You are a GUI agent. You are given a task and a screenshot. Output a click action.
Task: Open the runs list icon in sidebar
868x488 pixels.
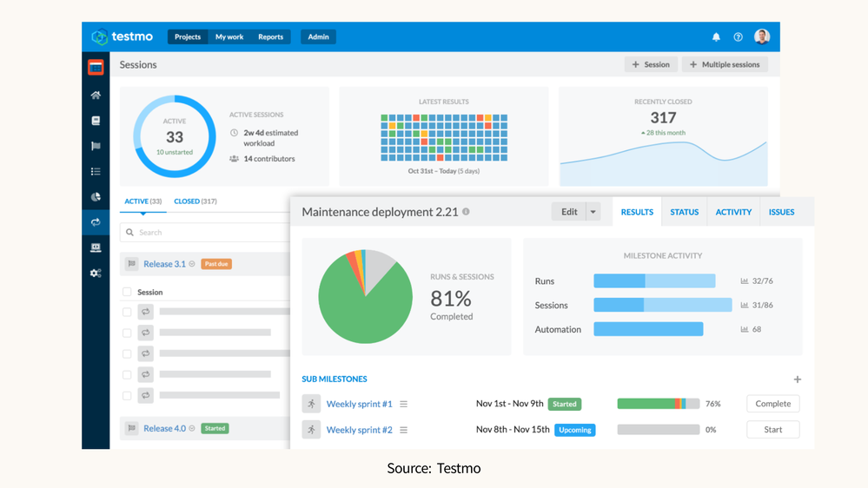(x=96, y=172)
